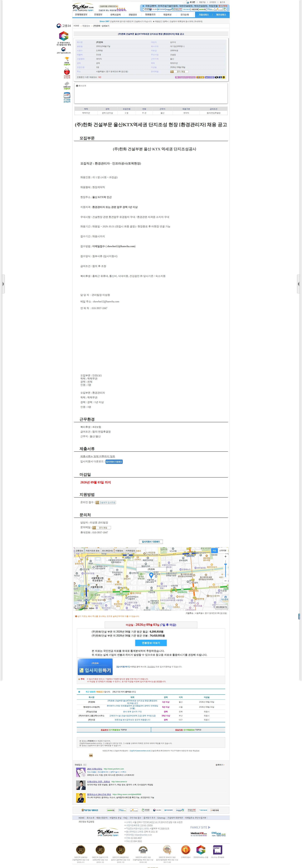Open the ENGJOB family site logo in footer

click(218, 834)
